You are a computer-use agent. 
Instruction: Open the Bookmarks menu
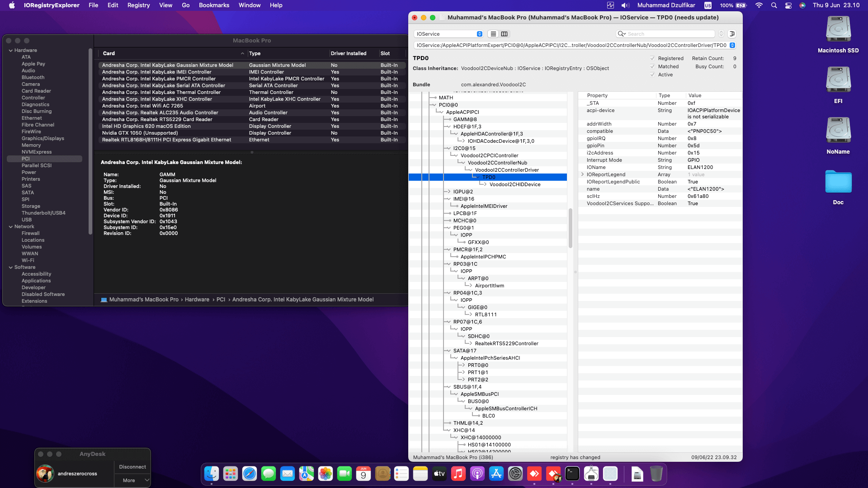(x=214, y=5)
